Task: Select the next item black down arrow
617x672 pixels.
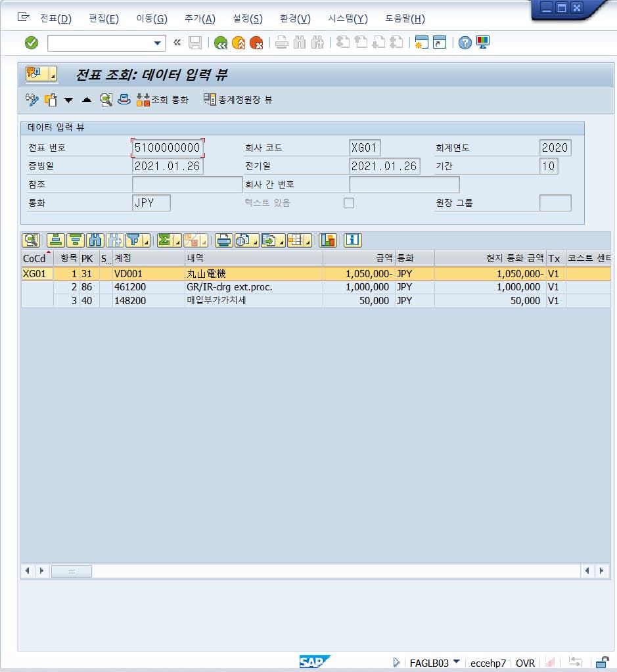Action: (x=68, y=101)
